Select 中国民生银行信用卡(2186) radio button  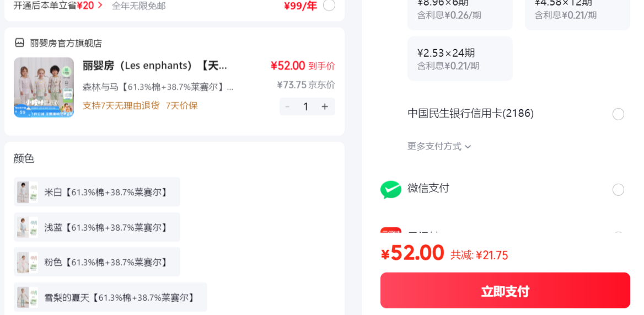click(618, 114)
